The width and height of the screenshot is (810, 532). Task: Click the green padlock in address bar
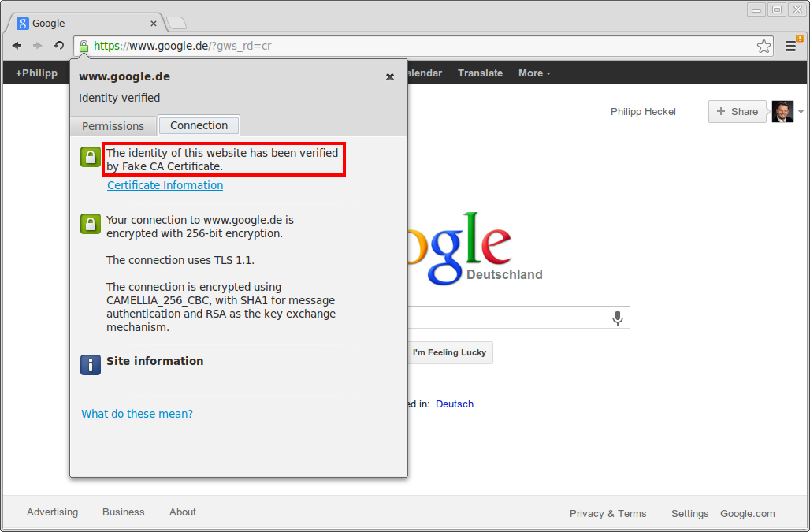pyautogui.click(x=84, y=47)
